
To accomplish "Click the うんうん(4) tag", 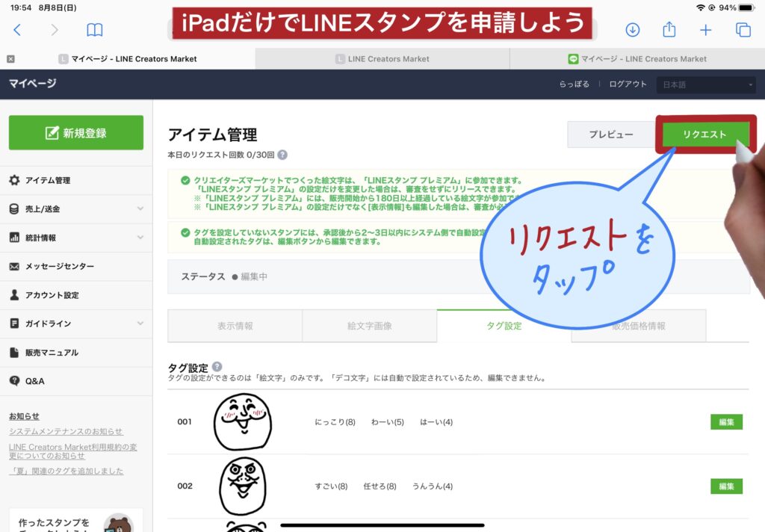I will click(433, 486).
